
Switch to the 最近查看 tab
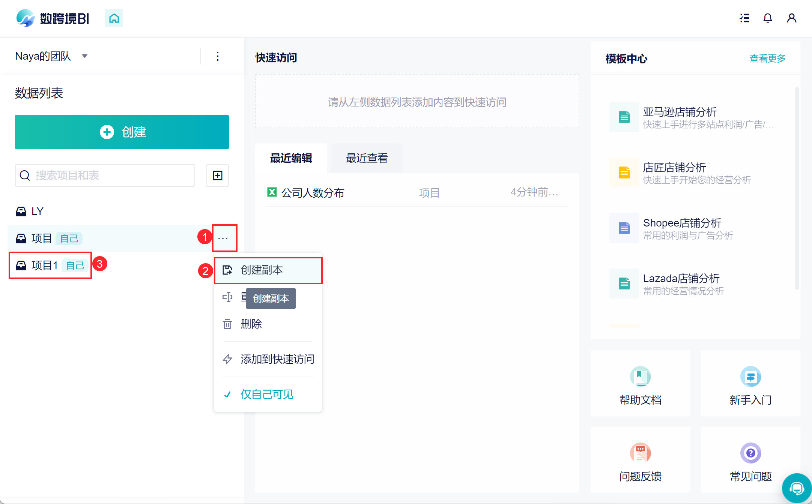pos(367,158)
